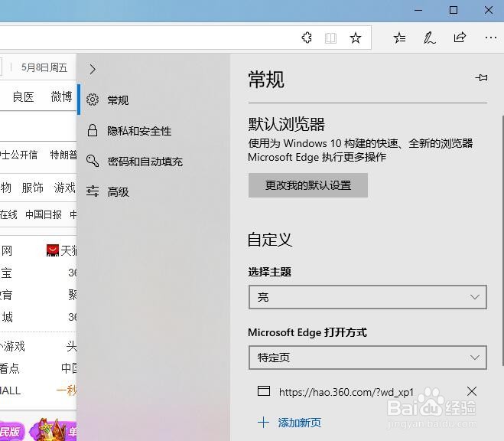
Task: Click 添加新页 to add a page
Action: tap(300, 423)
